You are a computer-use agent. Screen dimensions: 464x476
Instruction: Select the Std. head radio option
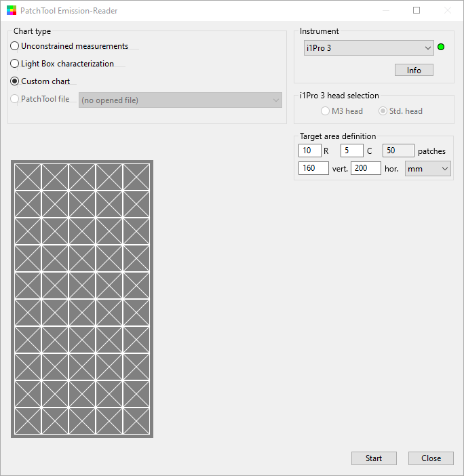pos(383,111)
